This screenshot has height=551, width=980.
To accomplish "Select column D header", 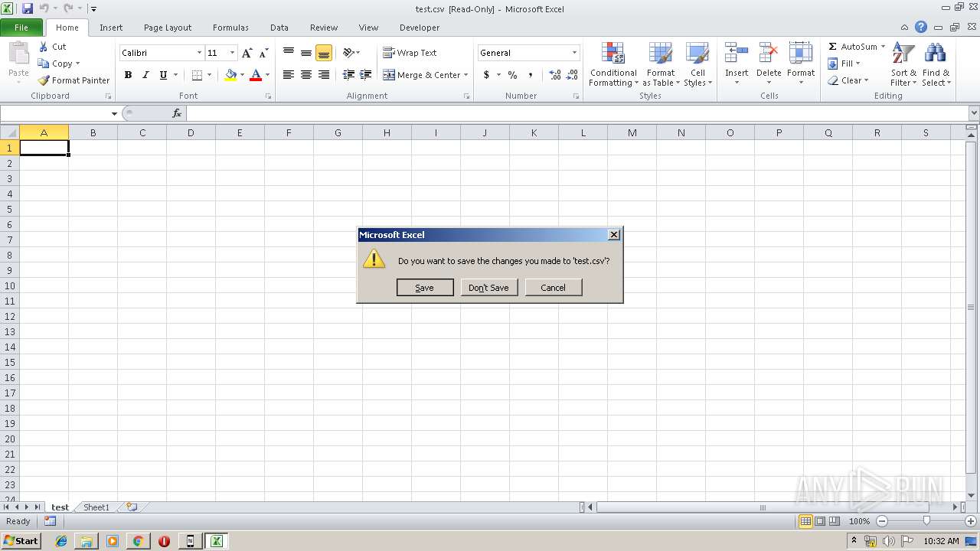I will (x=191, y=133).
